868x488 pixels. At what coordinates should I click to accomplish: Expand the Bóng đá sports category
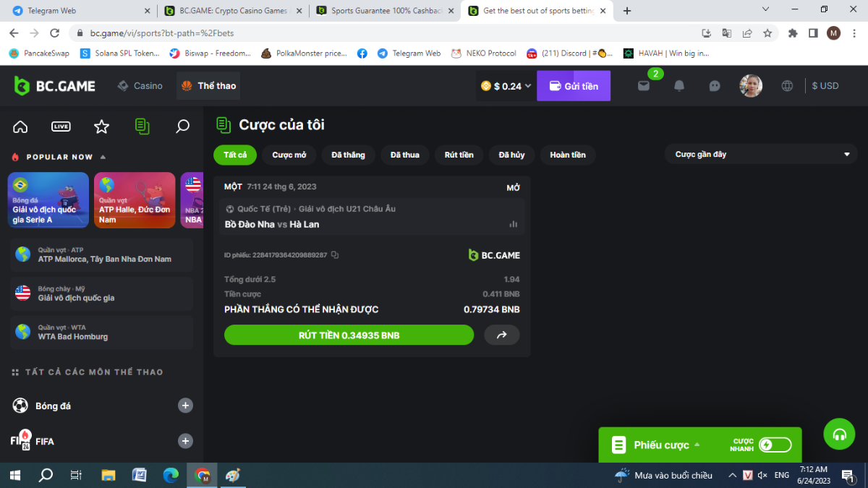pyautogui.click(x=186, y=406)
